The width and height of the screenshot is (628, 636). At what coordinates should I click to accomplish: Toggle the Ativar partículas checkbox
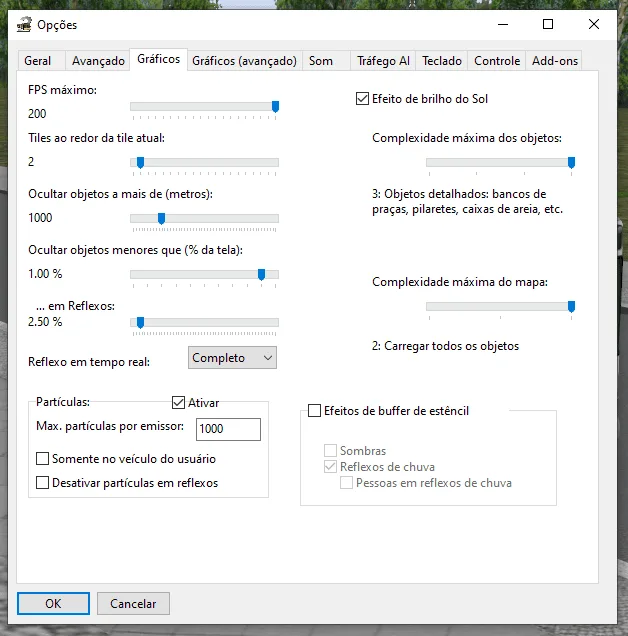click(180, 402)
